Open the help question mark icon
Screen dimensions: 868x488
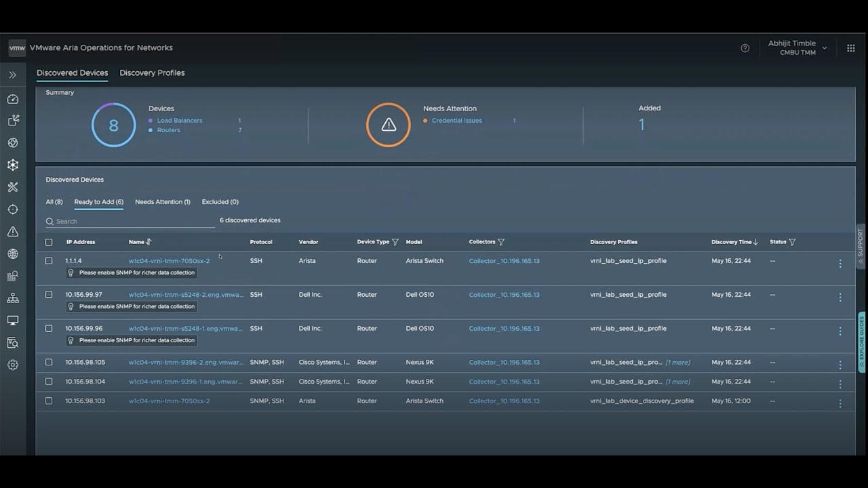point(745,48)
